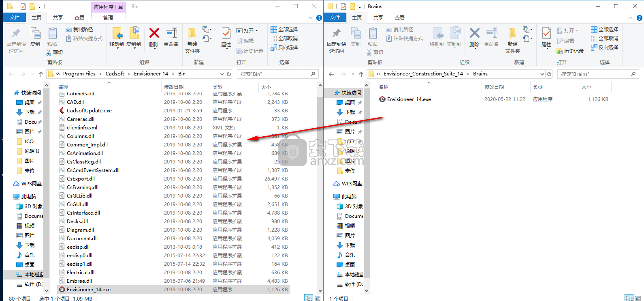This screenshot has height=301, width=644.
Task: Open the View (查看) tab in Brains window
Action: click(400, 17)
